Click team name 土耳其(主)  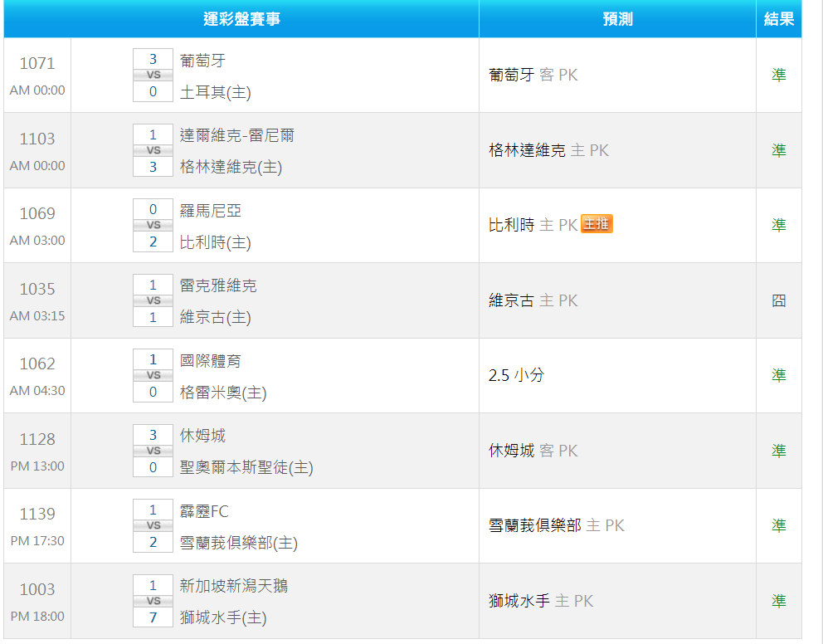click(x=215, y=92)
